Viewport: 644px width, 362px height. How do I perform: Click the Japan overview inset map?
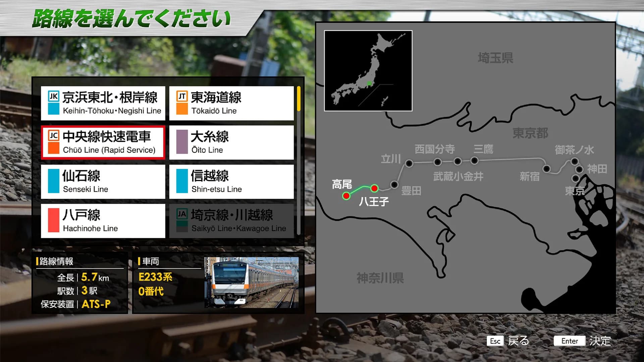point(368,71)
